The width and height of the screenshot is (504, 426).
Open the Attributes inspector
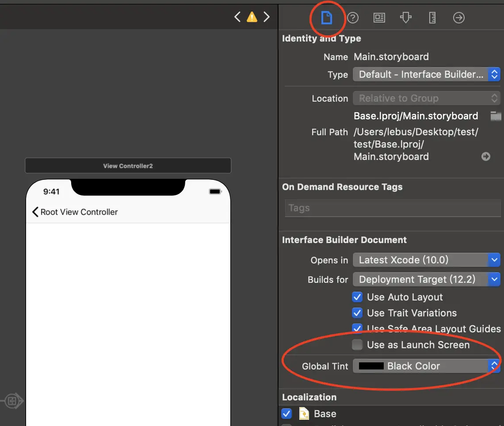(x=406, y=18)
